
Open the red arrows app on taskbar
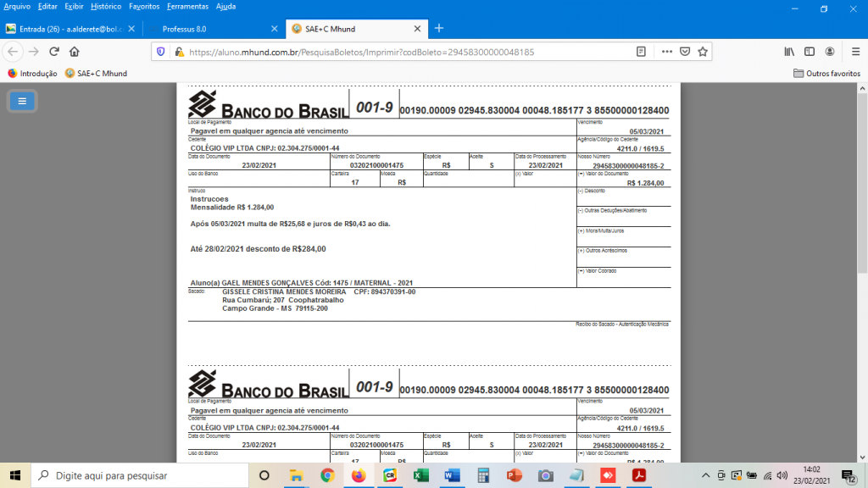coord(608,475)
